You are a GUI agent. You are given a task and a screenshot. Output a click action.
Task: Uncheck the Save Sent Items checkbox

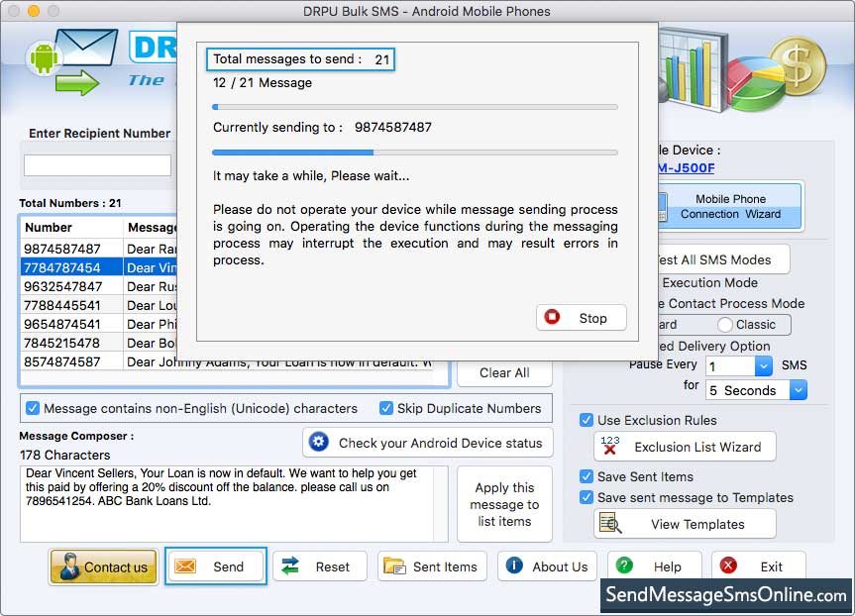(x=587, y=476)
